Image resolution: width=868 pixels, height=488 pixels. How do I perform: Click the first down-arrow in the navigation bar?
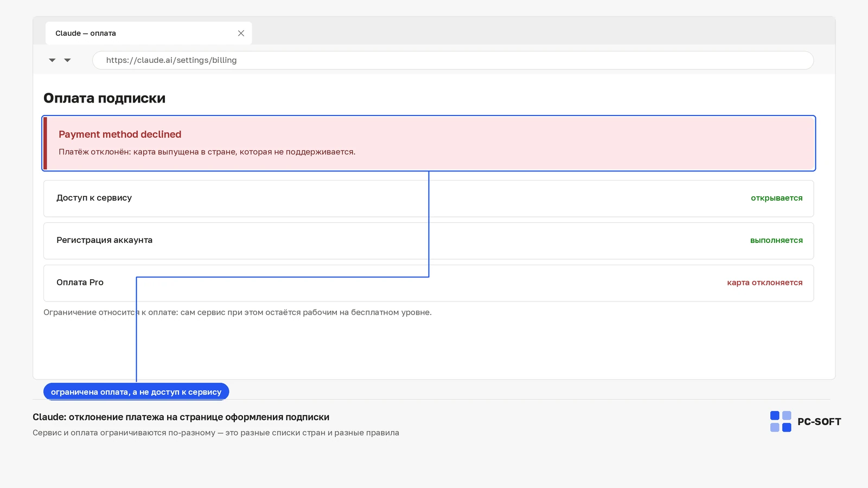(x=52, y=60)
